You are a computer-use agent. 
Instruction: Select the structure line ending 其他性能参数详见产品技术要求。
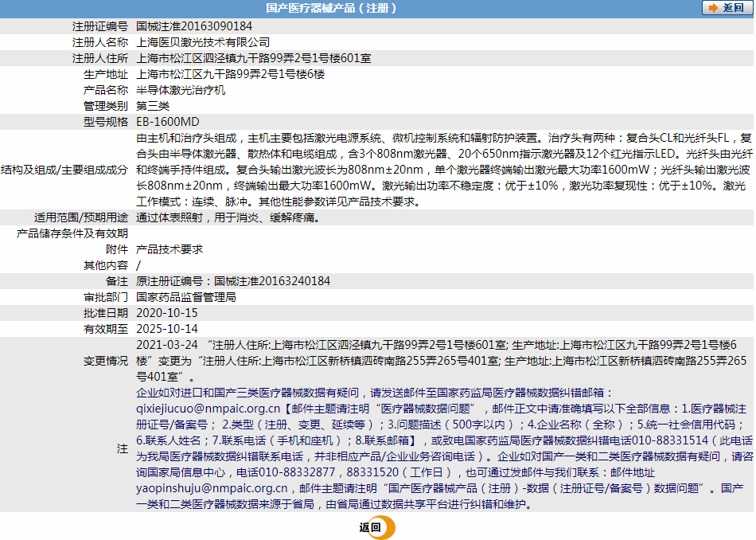[x=279, y=202]
